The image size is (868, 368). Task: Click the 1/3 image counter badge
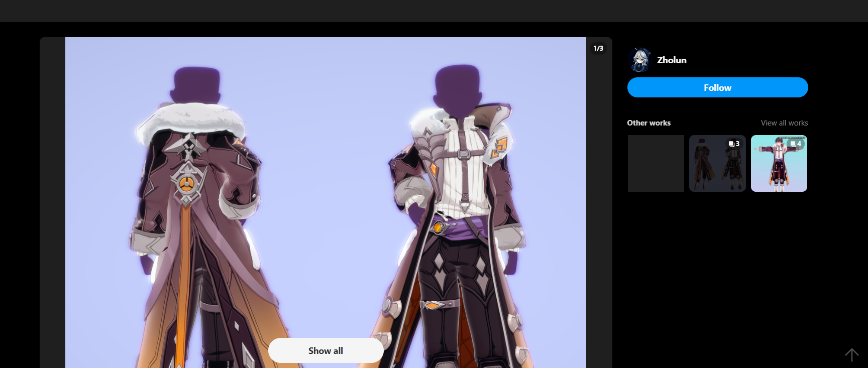(x=598, y=49)
